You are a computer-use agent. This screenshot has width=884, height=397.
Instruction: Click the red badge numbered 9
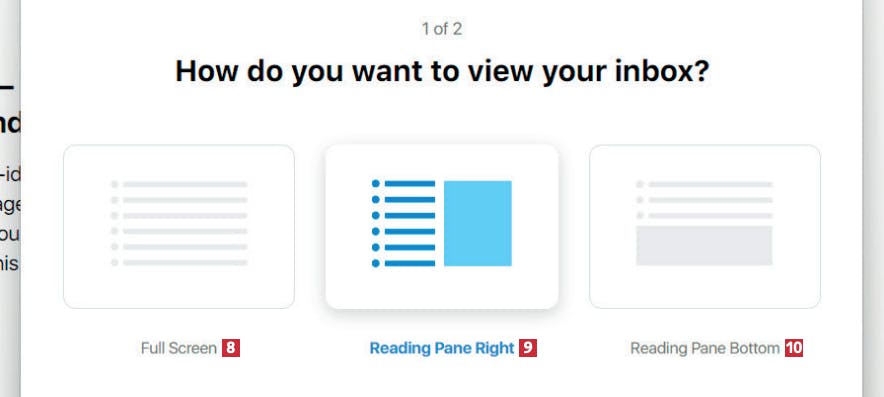pyautogui.click(x=528, y=348)
